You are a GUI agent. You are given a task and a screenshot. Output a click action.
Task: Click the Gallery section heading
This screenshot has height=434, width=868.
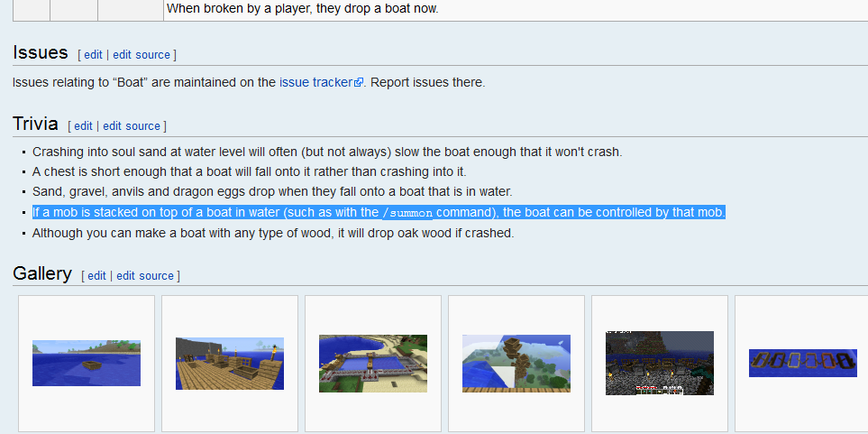click(x=42, y=273)
